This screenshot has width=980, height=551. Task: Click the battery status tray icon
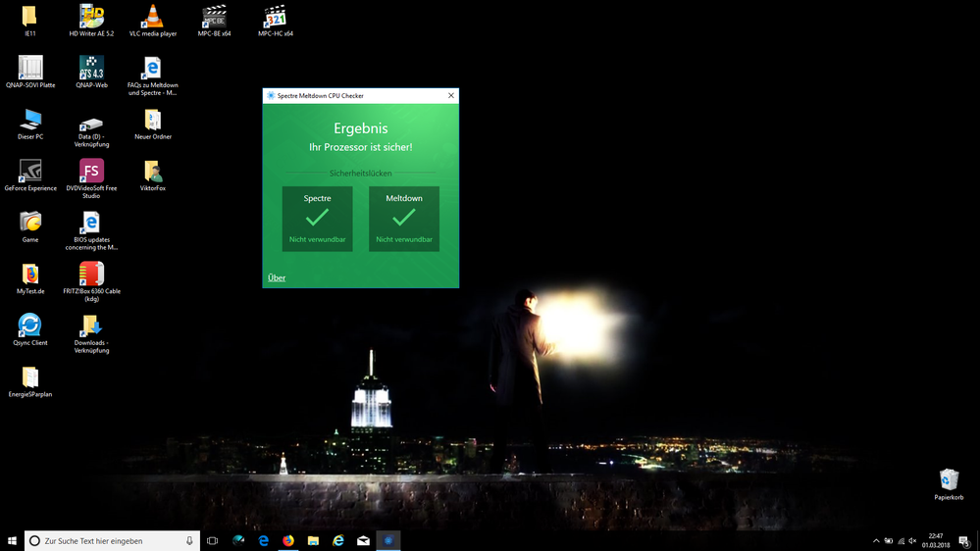click(888, 541)
